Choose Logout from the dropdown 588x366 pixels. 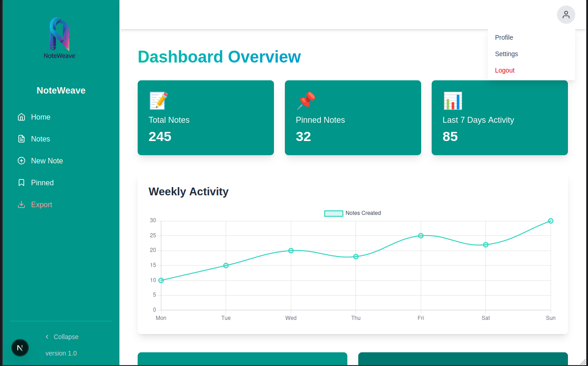(505, 70)
